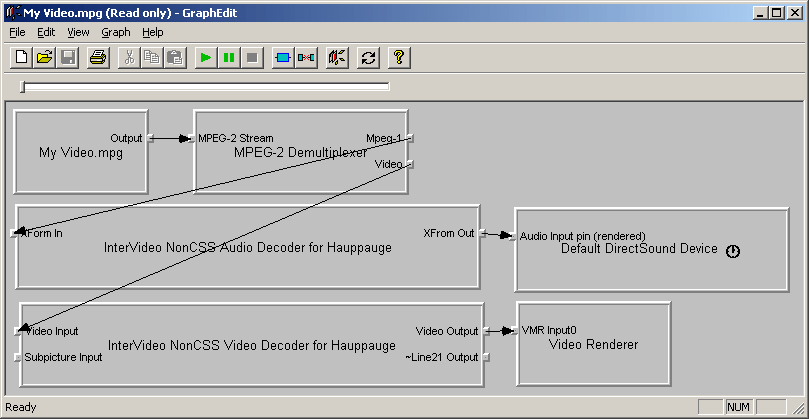Click the Video Input pin
Image resolution: width=809 pixels, height=419 pixels.
click(x=18, y=331)
